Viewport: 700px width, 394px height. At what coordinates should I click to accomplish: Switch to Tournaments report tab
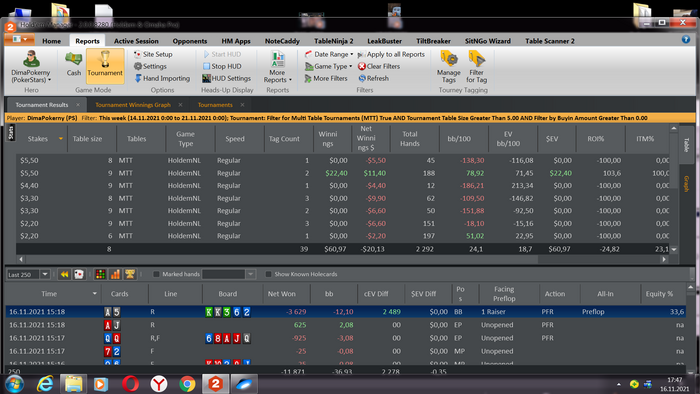tap(215, 105)
